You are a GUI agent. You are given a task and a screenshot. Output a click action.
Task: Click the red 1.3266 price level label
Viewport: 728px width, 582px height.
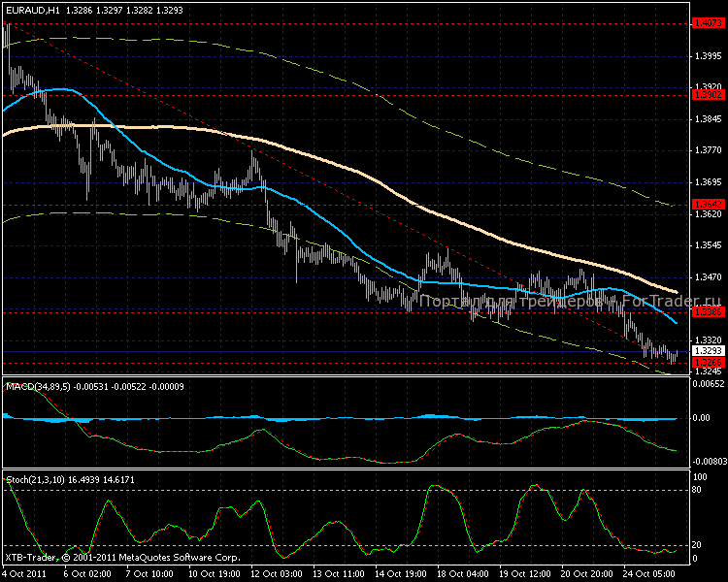pos(706,363)
